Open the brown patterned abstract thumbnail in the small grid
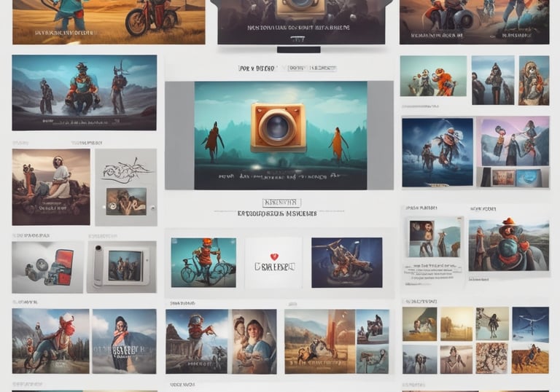 coord(491,358)
